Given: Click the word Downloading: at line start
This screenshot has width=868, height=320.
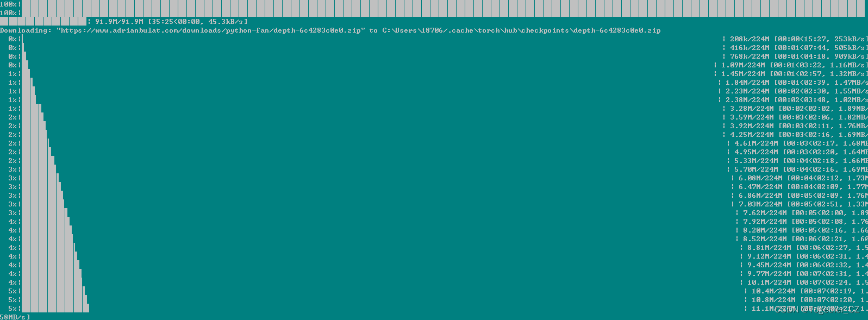Looking at the screenshot, I should [26, 30].
